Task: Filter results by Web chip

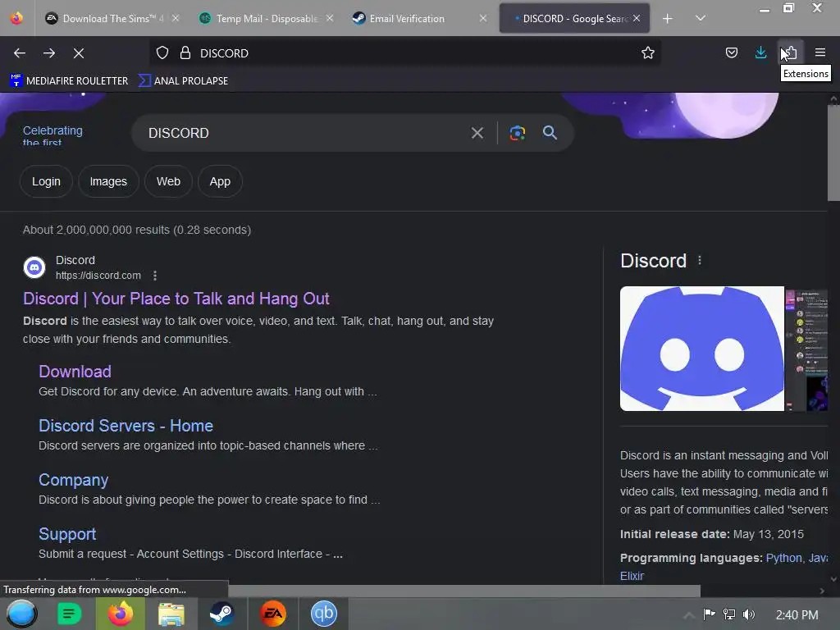Action: (168, 181)
